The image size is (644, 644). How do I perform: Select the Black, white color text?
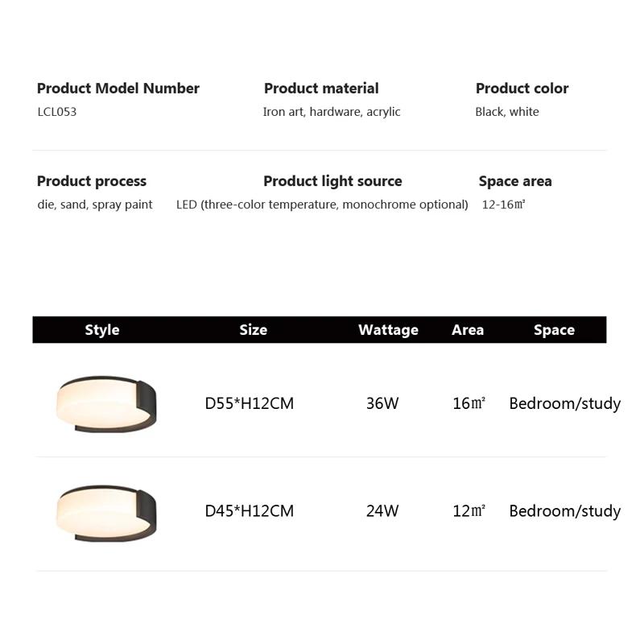(507, 112)
